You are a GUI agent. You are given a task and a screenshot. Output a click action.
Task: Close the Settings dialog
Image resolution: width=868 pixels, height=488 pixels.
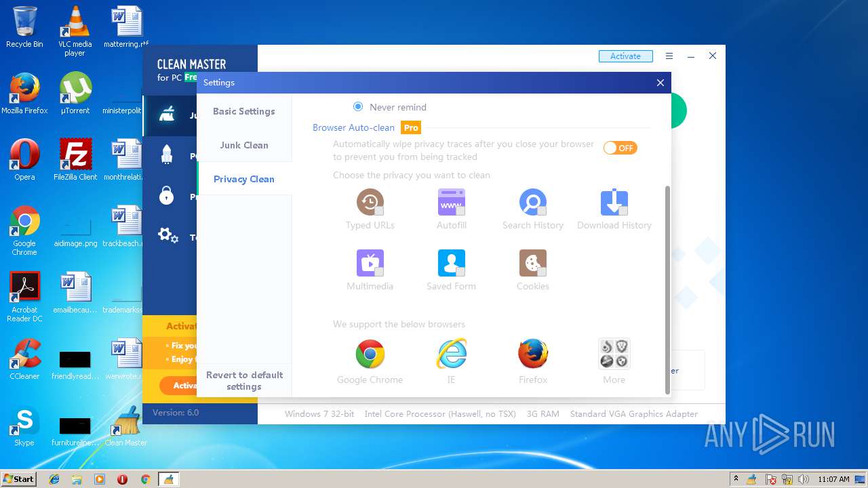pyautogui.click(x=660, y=83)
